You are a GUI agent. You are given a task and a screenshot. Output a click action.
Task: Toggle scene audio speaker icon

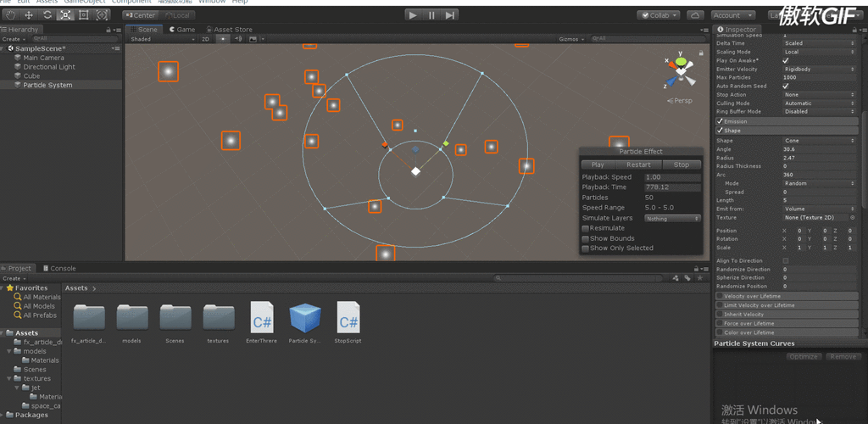(238, 39)
